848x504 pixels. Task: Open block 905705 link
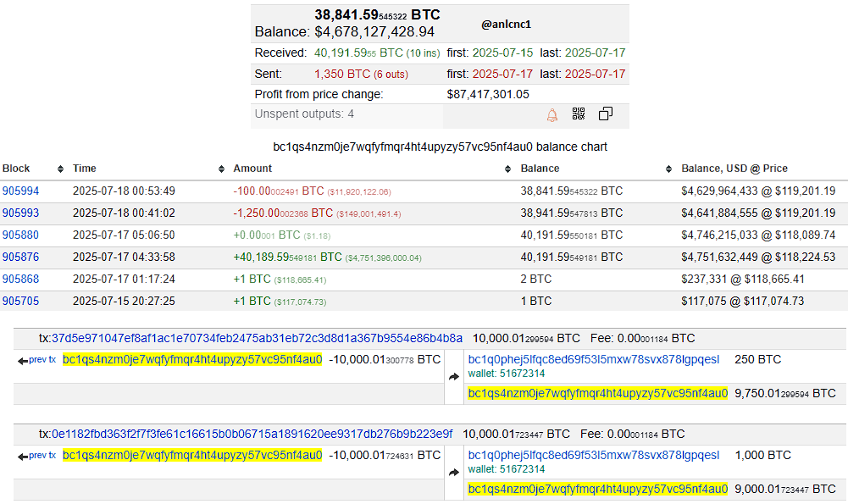(x=20, y=301)
